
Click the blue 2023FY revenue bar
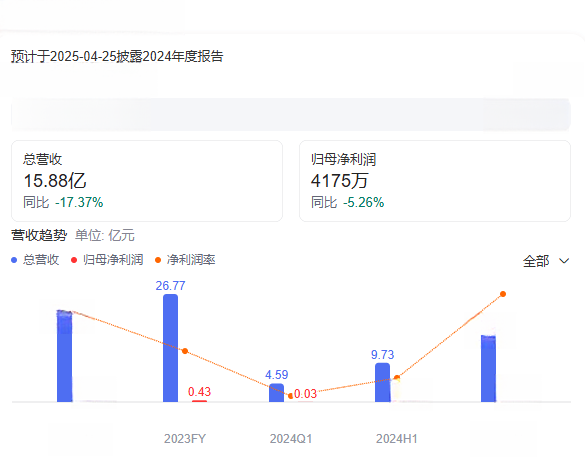[171, 348]
